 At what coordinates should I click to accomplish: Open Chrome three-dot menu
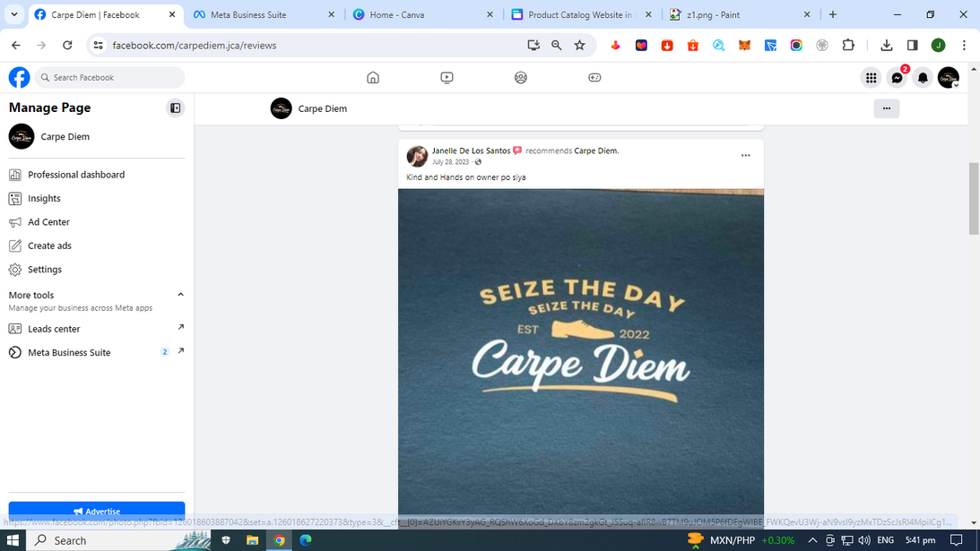pyautogui.click(x=965, y=45)
